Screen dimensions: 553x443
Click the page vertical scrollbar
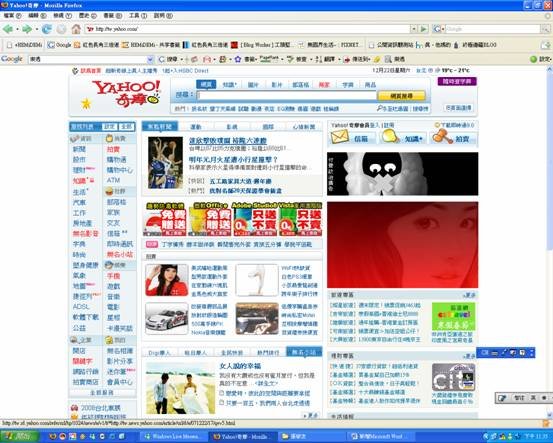point(549,243)
